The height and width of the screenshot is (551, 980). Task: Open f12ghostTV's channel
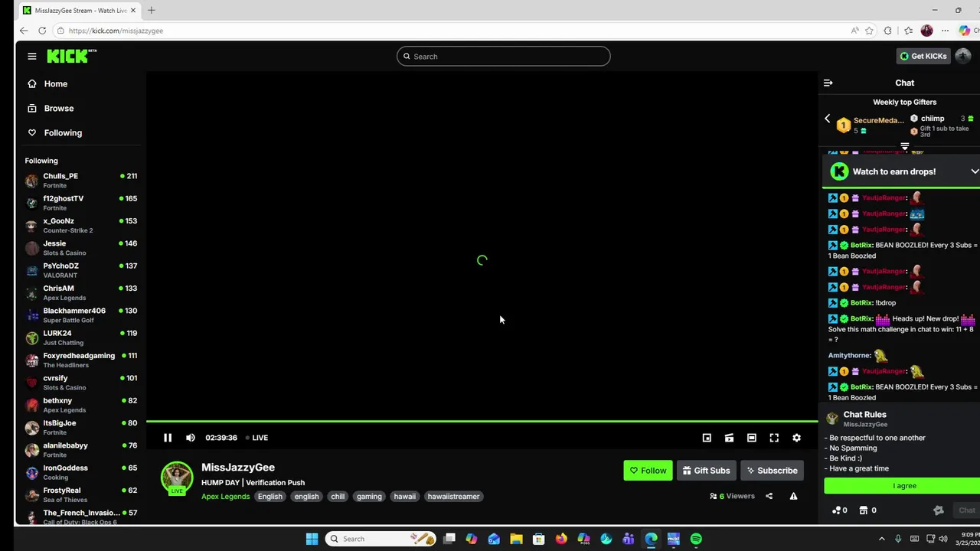click(80, 203)
